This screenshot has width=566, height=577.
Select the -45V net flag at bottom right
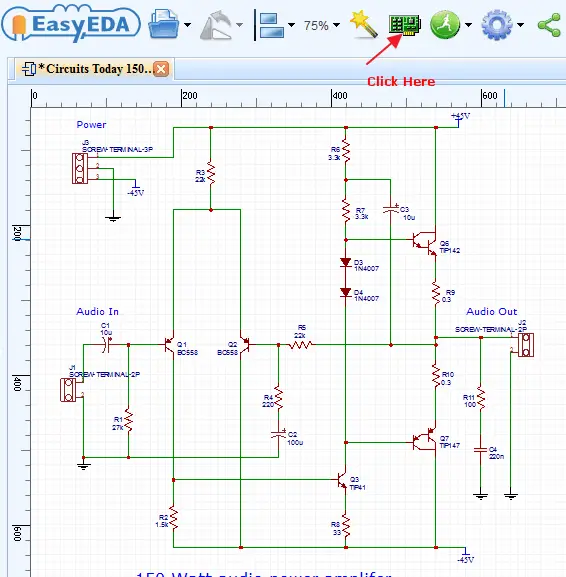(466, 556)
